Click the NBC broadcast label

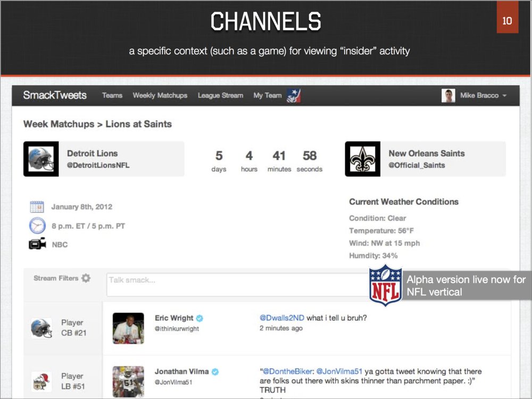(60, 245)
